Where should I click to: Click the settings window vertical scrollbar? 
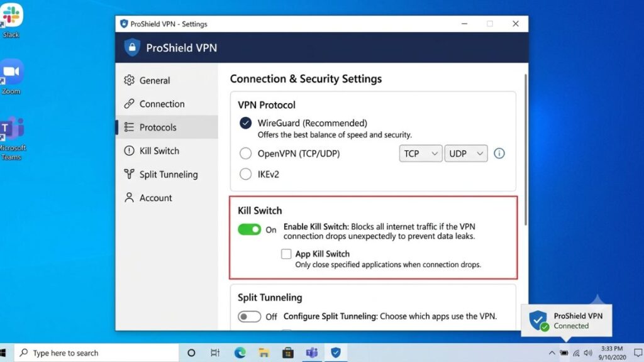coord(525,150)
